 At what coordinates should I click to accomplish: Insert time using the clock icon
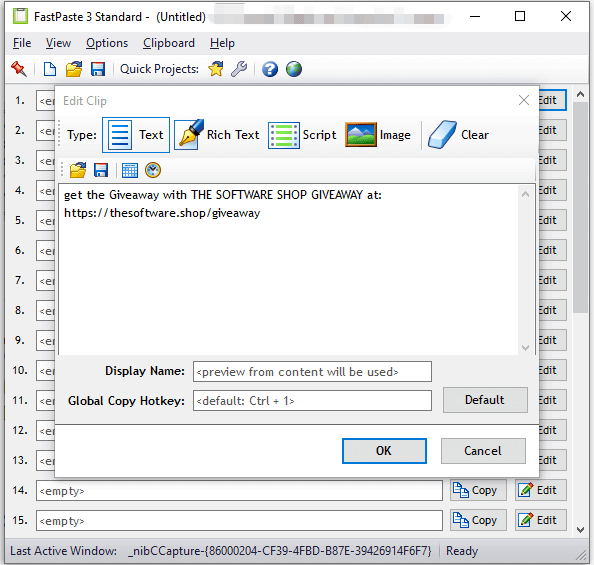(153, 170)
